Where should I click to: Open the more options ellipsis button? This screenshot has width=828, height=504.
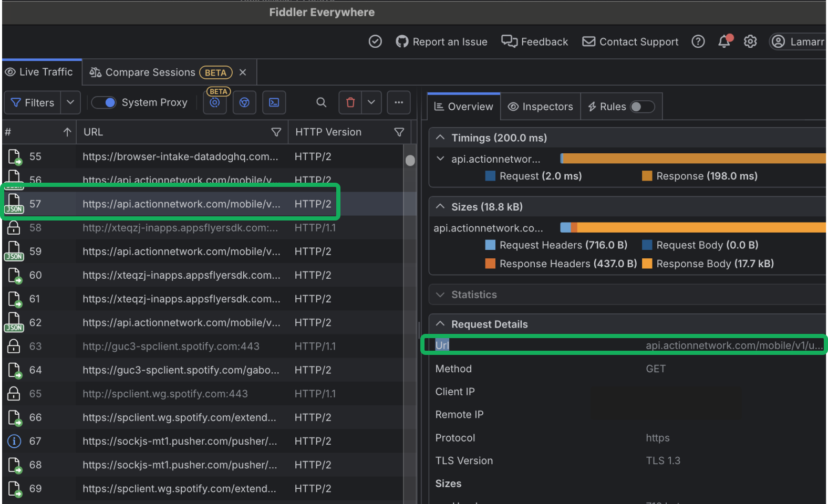(399, 102)
